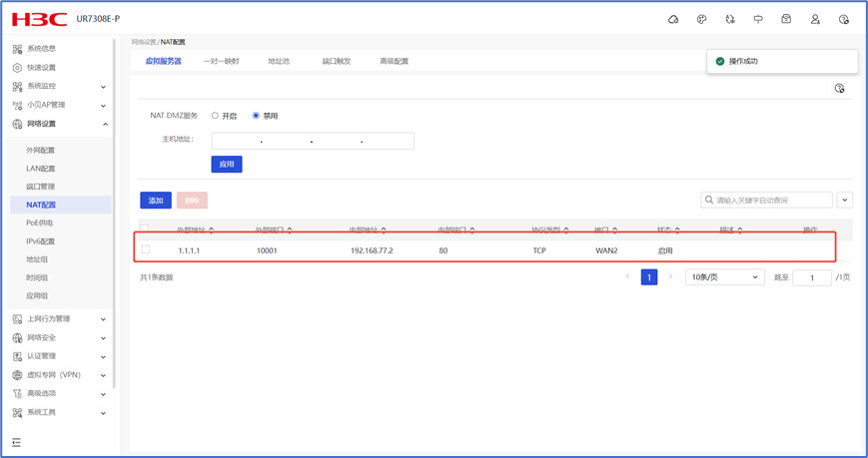Click the 添加 button
This screenshot has height=458, width=868.
click(x=156, y=201)
